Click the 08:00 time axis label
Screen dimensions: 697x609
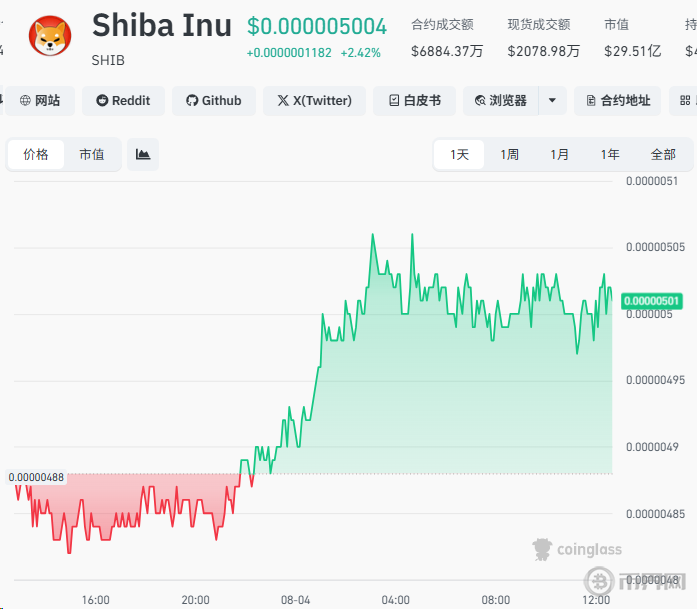point(496,600)
